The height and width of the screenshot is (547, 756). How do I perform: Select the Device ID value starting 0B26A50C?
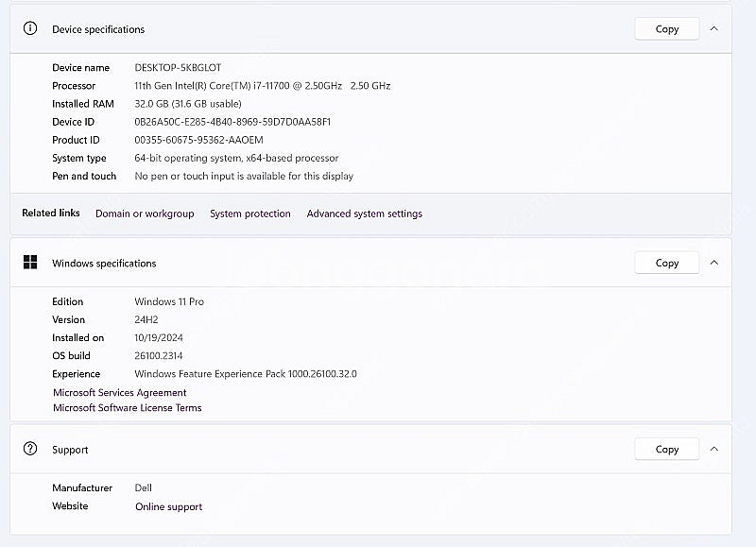click(x=232, y=122)
